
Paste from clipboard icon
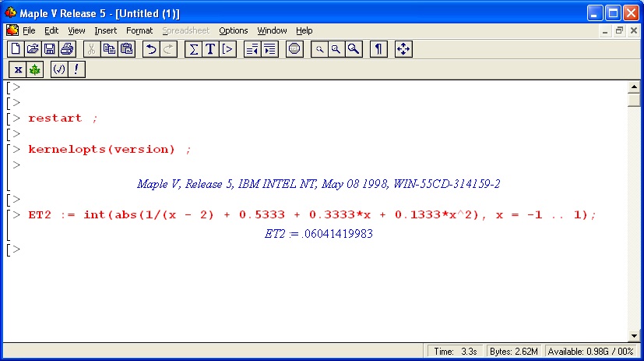(x=126, y=49)
